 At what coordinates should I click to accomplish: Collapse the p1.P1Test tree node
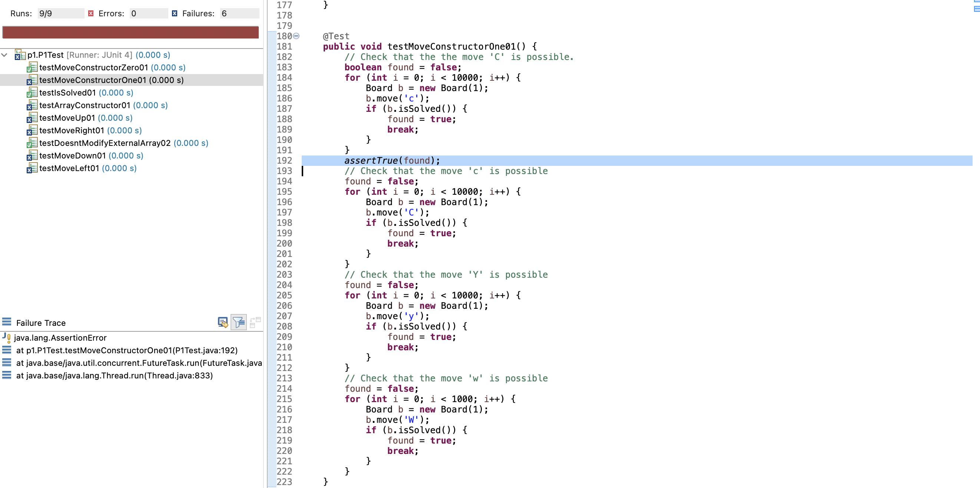(x=4, y=55)
